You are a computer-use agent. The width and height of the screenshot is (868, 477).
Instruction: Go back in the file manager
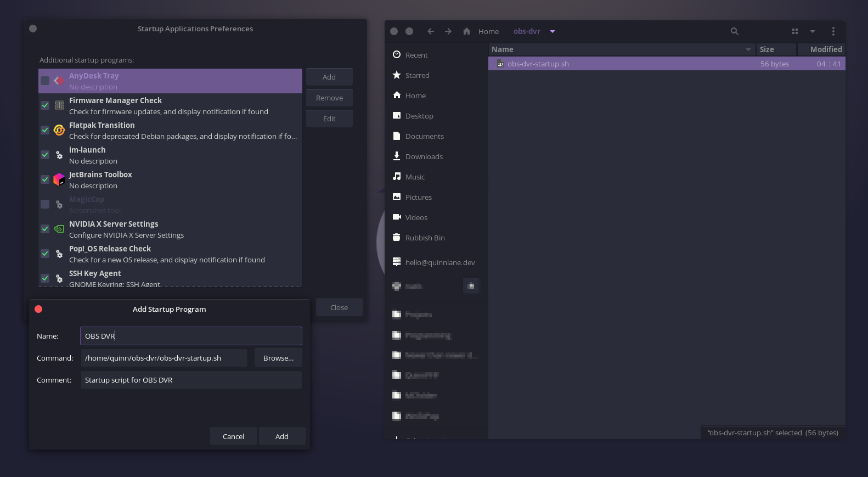pyautogui.click(x=431, y=31)
